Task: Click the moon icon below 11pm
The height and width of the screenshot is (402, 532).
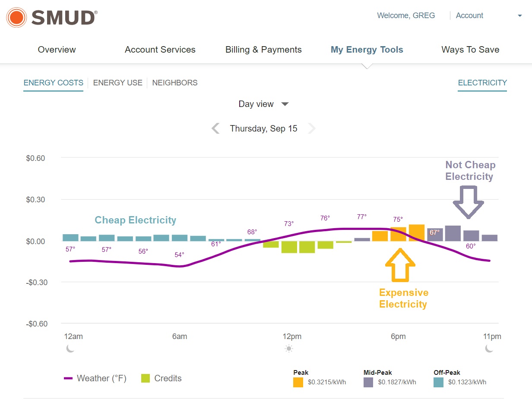Action: [x=489, y=349]
